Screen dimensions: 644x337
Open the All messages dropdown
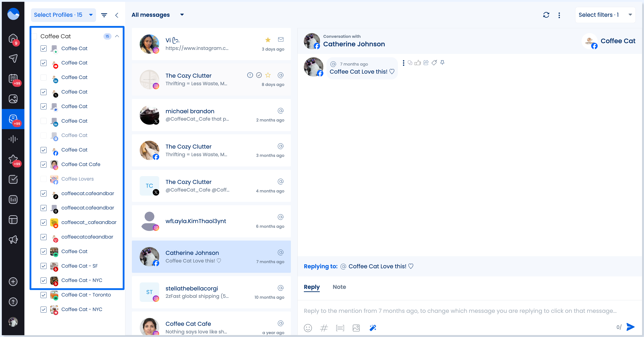coord(158,15)
